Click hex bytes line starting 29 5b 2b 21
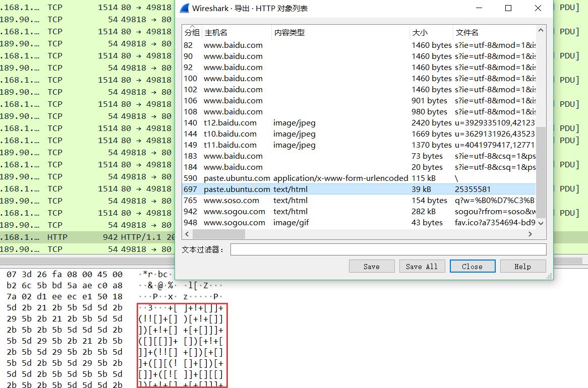The width and height of the screenshot is (588, 388). click(x=65, y=318)
